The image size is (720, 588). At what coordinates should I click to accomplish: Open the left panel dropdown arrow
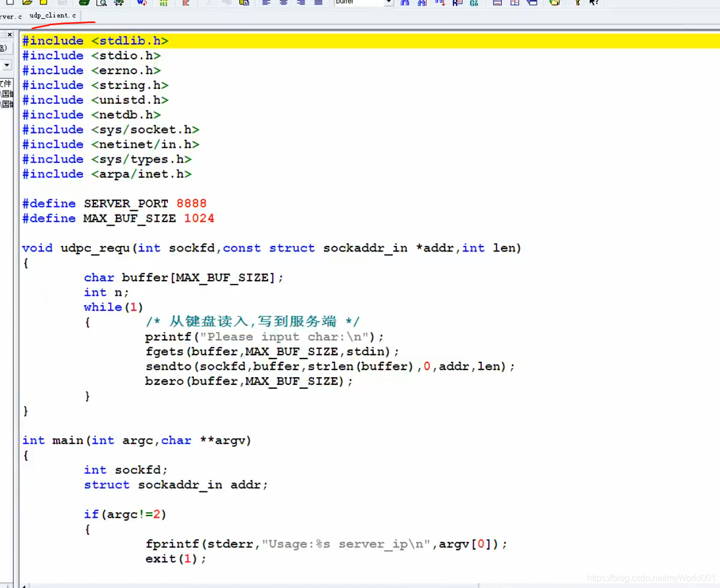tap(7, 65)
